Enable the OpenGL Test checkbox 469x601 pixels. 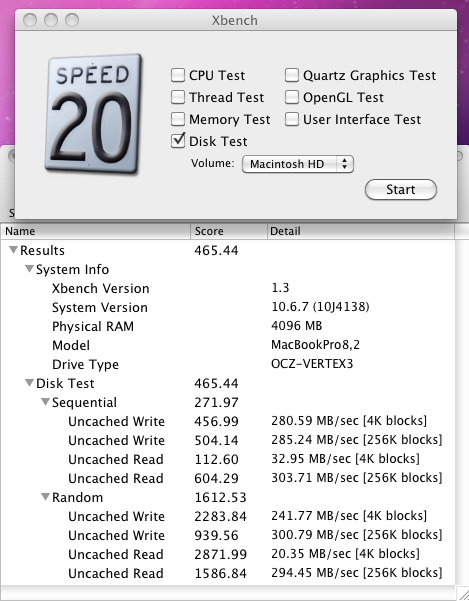pyautogui.click(x=292, y=97)
